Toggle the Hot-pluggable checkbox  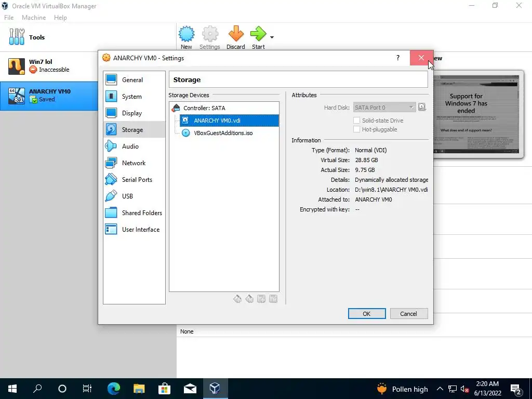(356, 129)
